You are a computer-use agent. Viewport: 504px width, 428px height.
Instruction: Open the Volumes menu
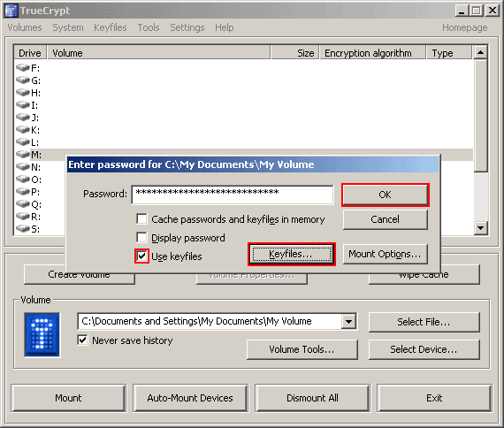[x=25, y=27]
